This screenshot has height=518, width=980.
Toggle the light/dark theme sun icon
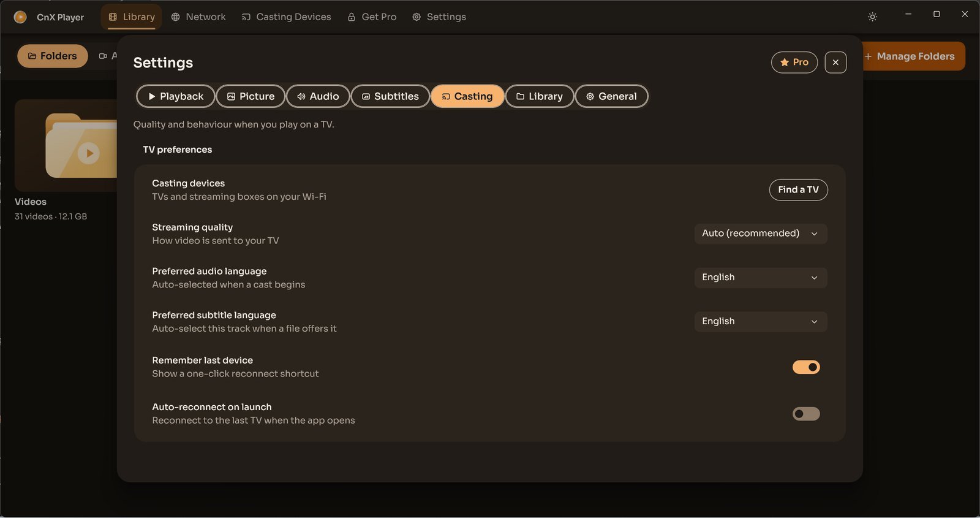click(872, 17)
